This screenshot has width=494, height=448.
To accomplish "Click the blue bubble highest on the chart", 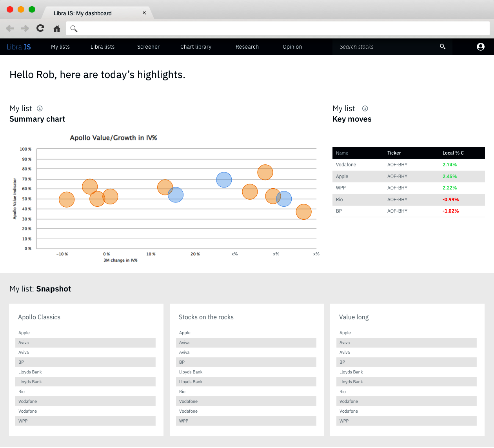I will tap(224, 180).
